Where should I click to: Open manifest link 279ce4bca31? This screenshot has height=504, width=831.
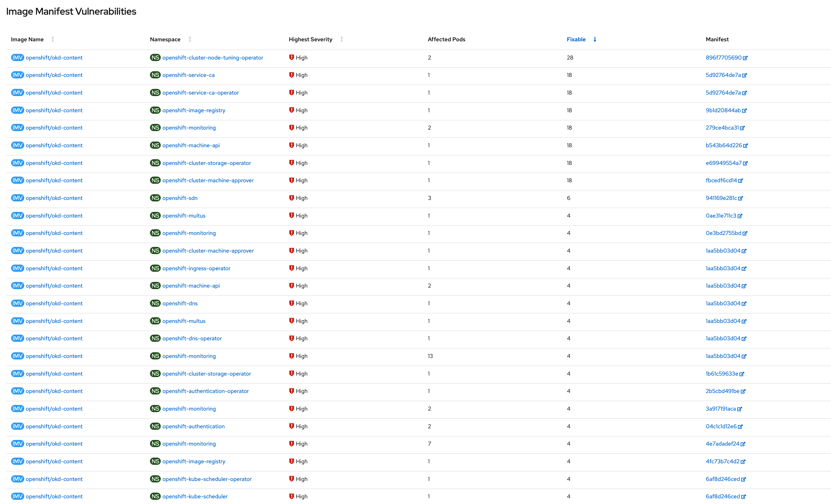[722, 128]
